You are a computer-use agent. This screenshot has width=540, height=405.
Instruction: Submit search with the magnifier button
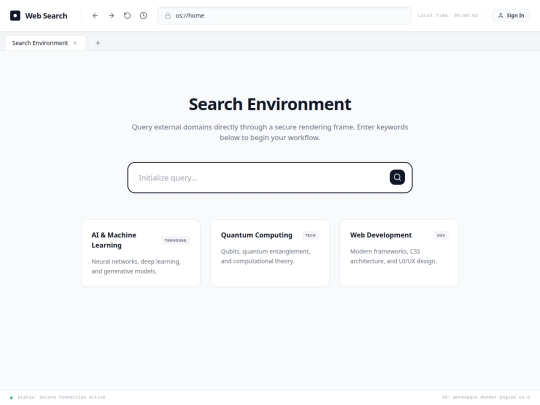397,177
